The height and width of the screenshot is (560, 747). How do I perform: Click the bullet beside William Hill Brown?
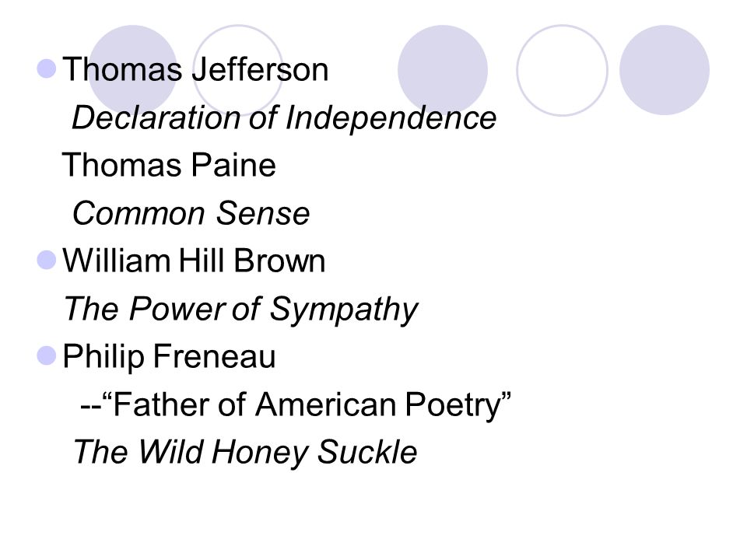pos(47,260)
